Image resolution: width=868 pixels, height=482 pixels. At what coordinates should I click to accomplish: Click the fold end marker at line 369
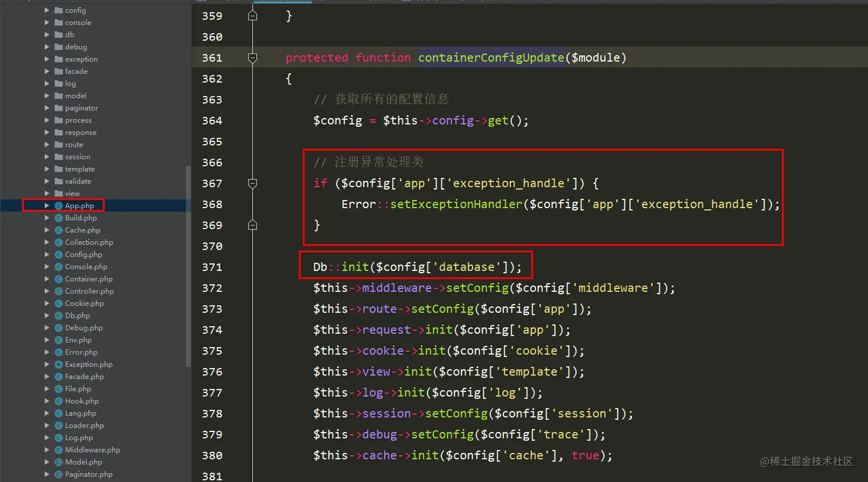tap(252, 225)
